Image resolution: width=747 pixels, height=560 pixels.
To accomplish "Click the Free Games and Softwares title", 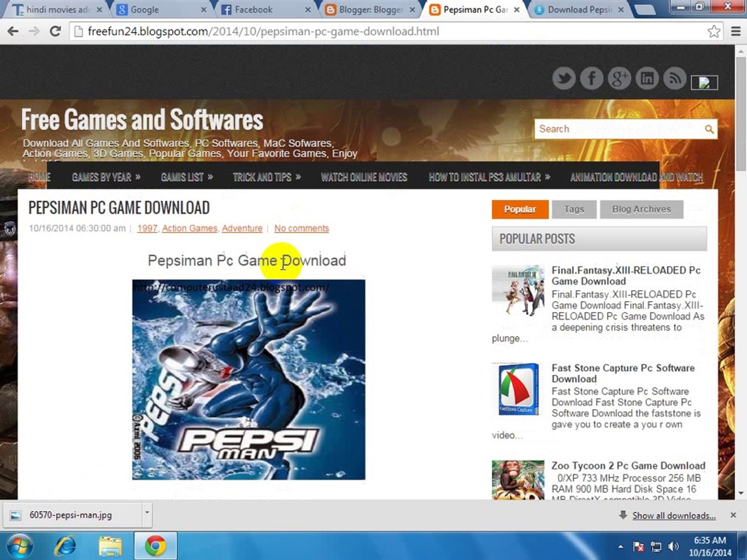I will coord(142,119).
